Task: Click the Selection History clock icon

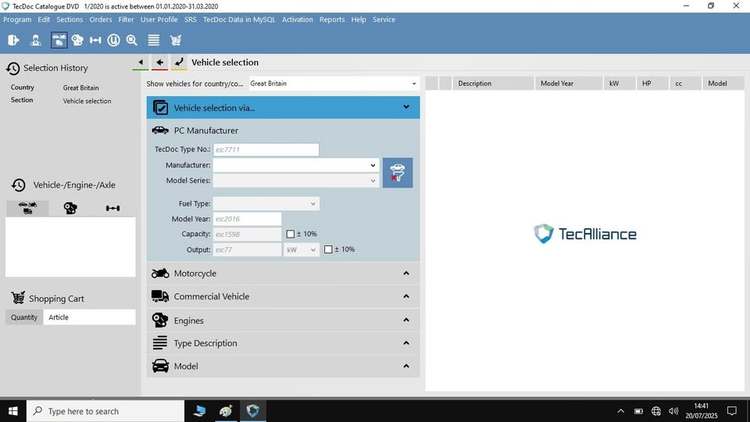Action: [x=13, y=68]
